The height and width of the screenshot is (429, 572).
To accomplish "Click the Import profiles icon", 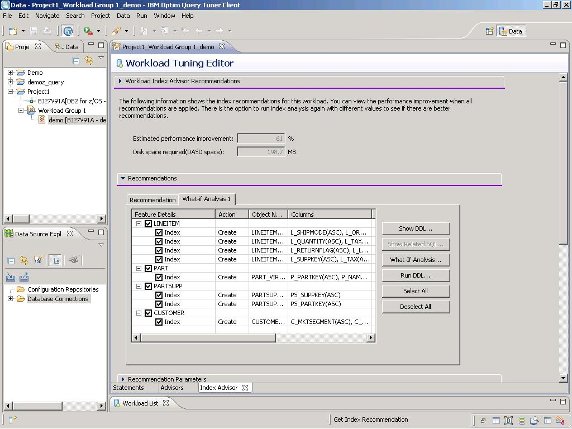I will 11,278.
